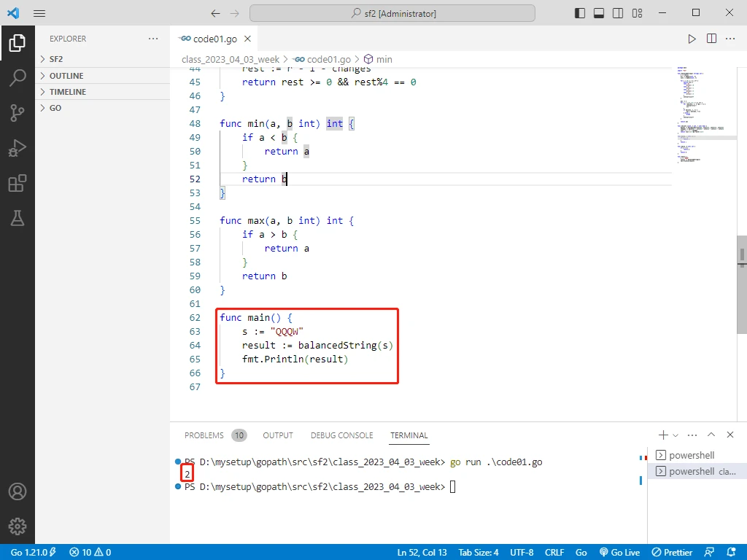Expand the OUTLINE section

102,76
